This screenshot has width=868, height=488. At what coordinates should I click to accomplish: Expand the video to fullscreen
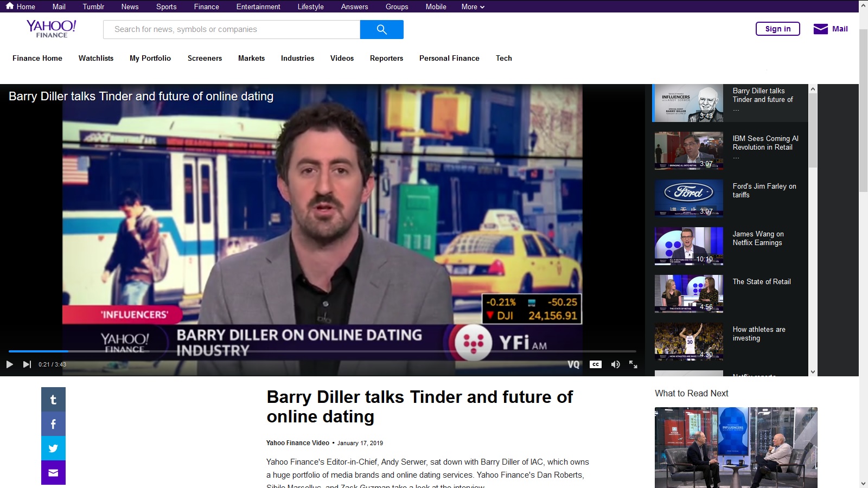(x=633, y=364)
